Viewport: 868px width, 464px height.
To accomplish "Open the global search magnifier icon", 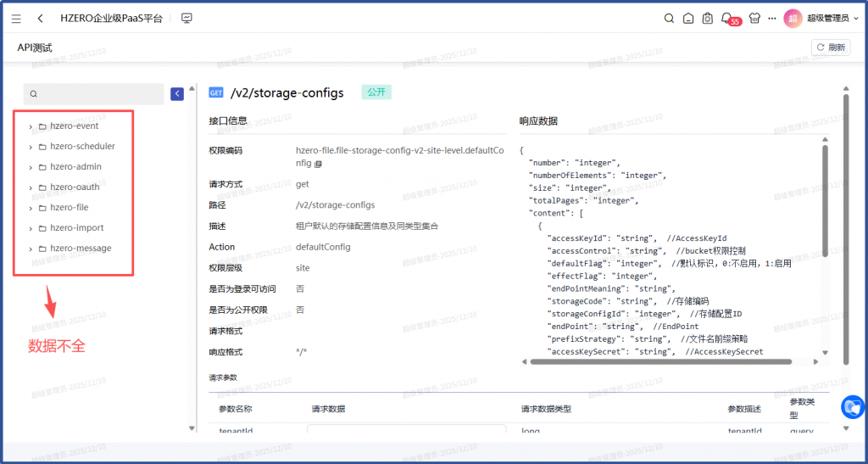I will tap(669, 18).
